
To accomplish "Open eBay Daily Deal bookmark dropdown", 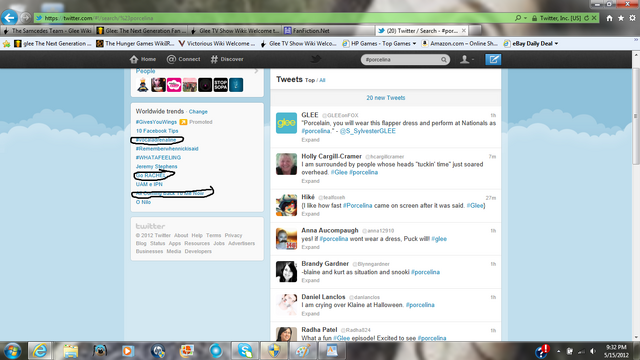I will (556, 44).
